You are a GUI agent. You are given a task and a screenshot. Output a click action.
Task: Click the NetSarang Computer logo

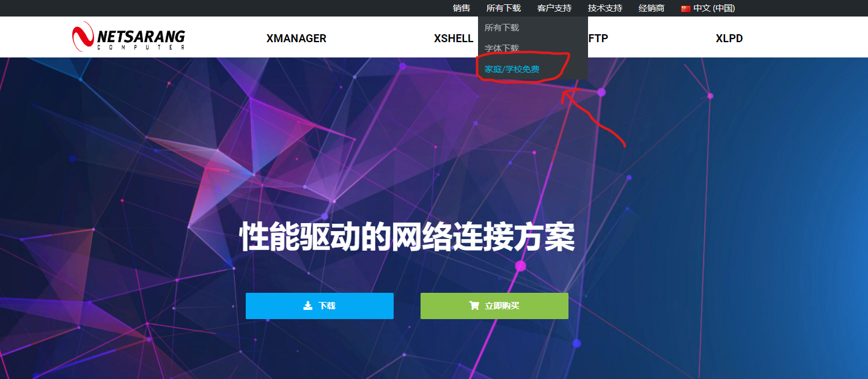tap(128, 37)
